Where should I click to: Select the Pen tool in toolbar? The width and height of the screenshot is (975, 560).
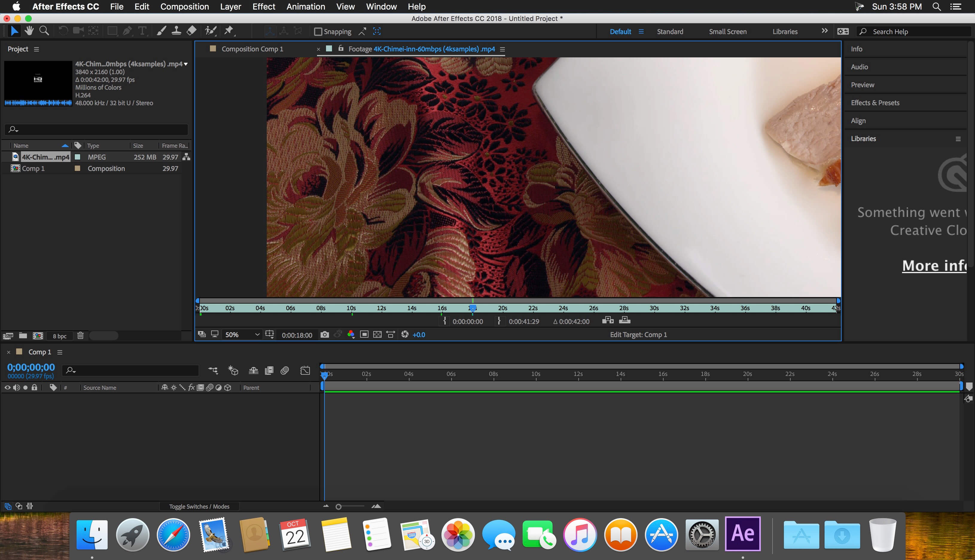click(x=126, y=31)
